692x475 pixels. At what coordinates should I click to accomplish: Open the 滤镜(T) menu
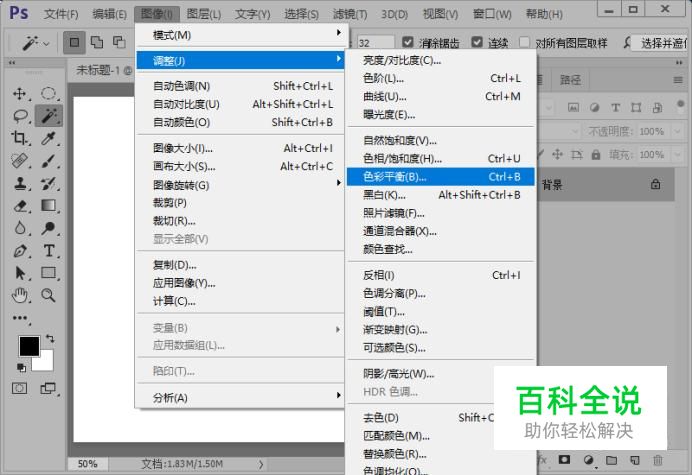(350, 15)
